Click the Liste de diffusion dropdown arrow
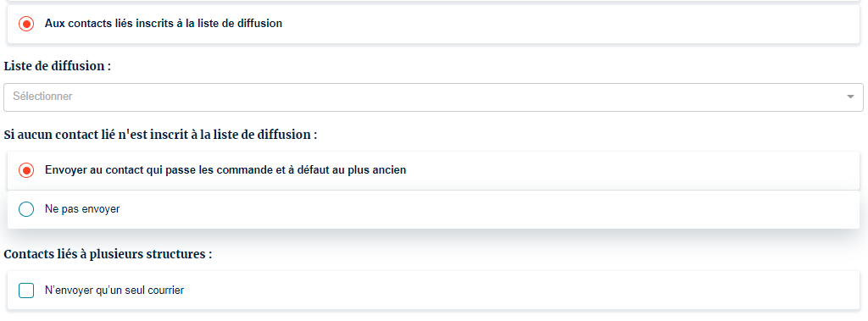The image size is (868, 321). click(x=850, y=97)
